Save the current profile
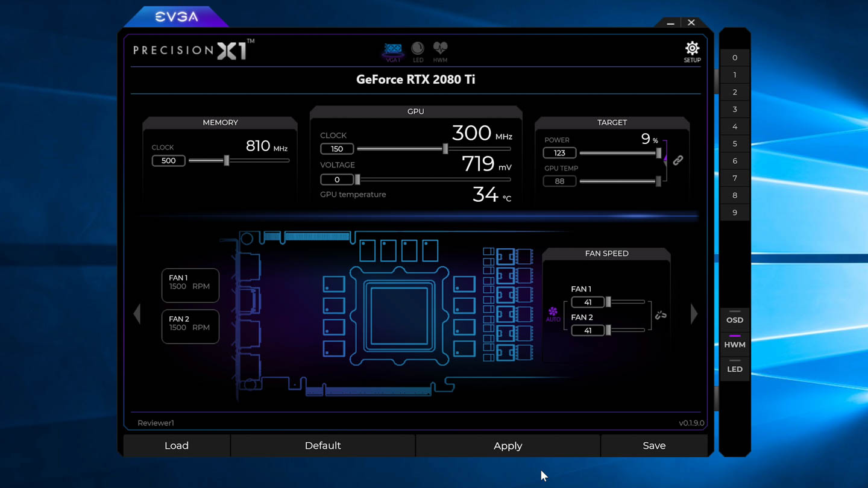This screenshot has width=868, height=488. pos(654,446)
